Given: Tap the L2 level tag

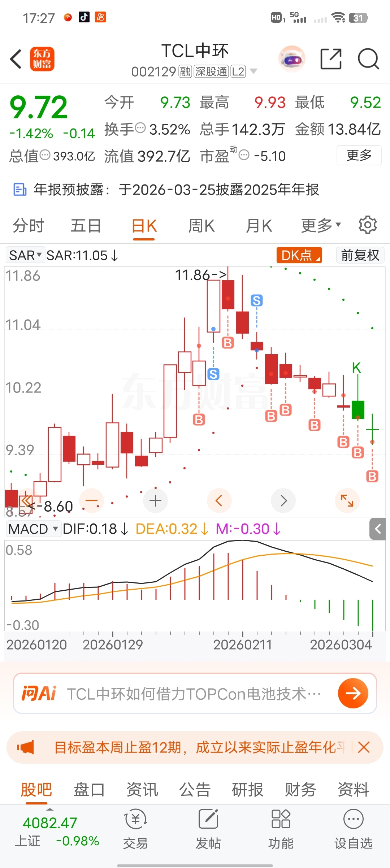Looking at the screenshot, I should (238, 71).
